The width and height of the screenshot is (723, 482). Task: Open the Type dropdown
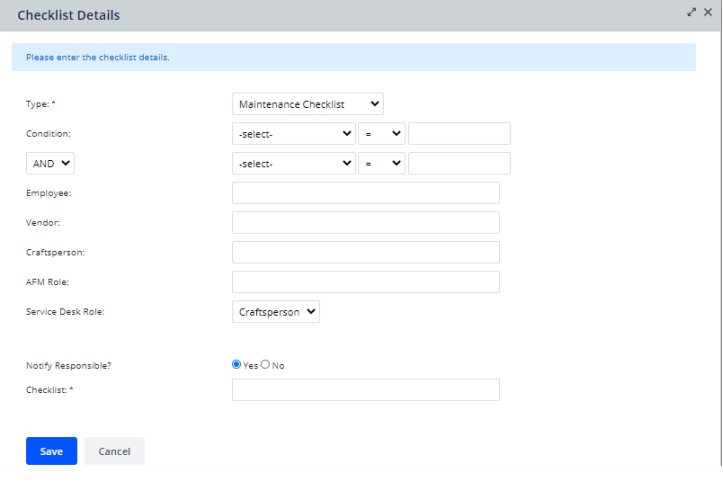[308, 104]
